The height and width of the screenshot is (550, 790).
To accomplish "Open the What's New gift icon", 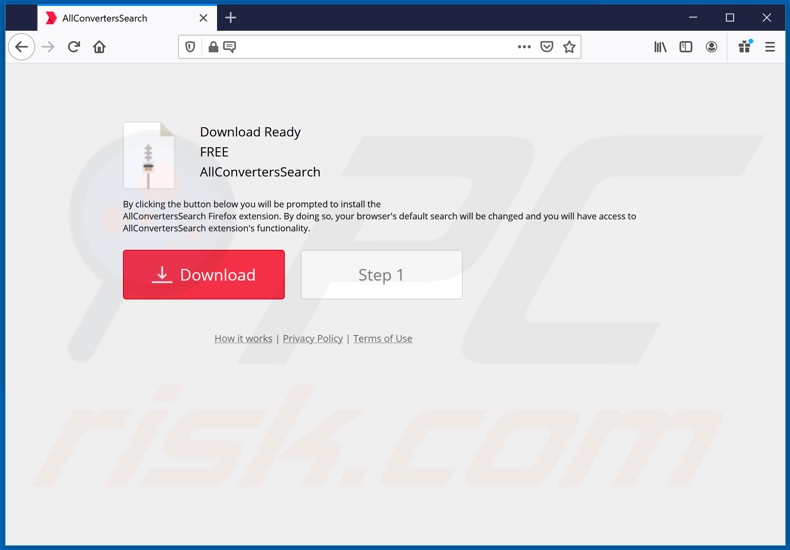I will pos(745,46).
